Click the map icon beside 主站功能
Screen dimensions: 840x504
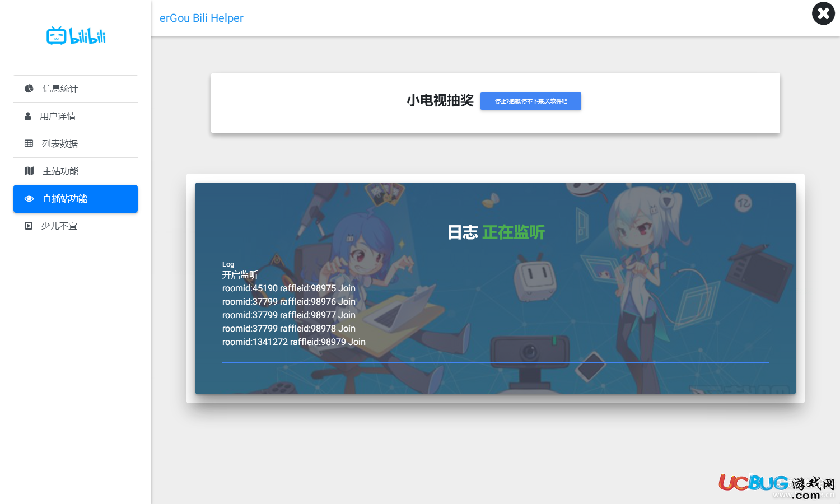coord(29,171)
